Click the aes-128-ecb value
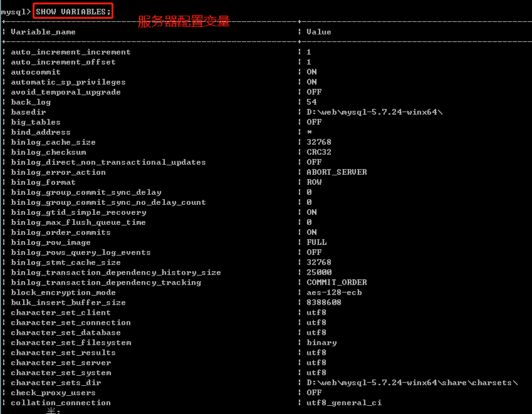The height and width of the screenshot is (414, 532). tap(334, 292)
